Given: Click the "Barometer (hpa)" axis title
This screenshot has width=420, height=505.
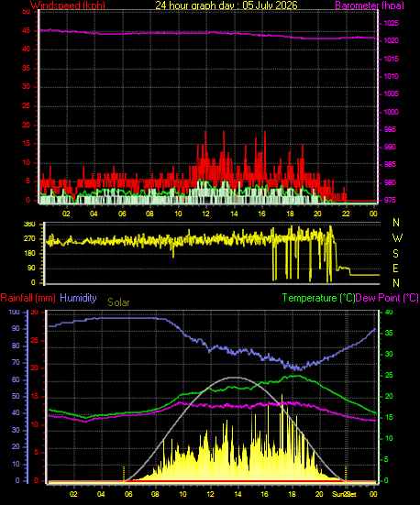Looking at the screenshot, I should point(370,5).
